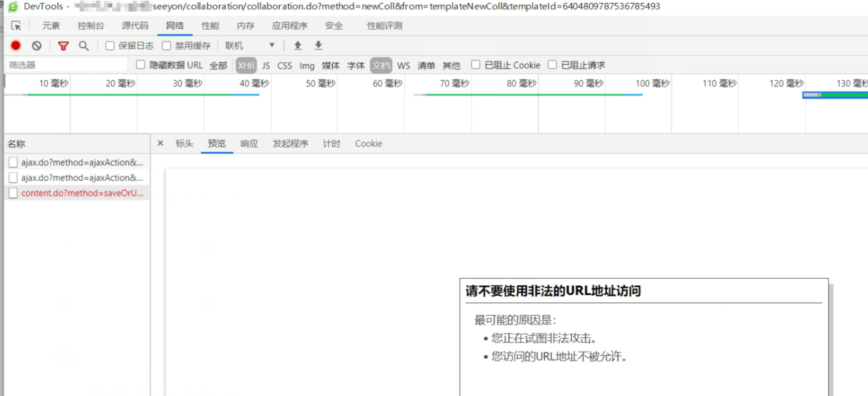Select the failed content.do request row

(82, 193)
